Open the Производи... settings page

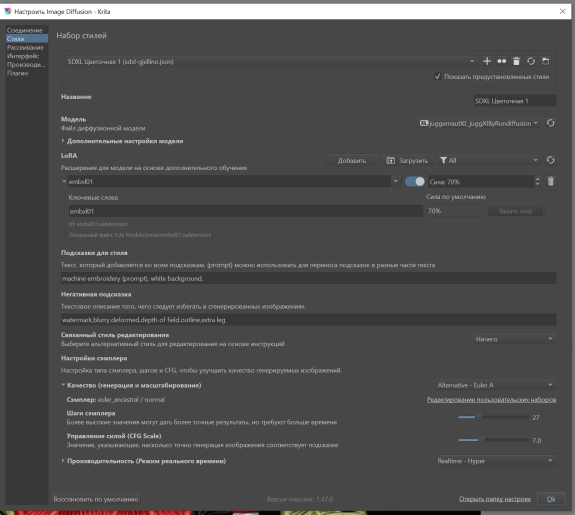point(26,65)
